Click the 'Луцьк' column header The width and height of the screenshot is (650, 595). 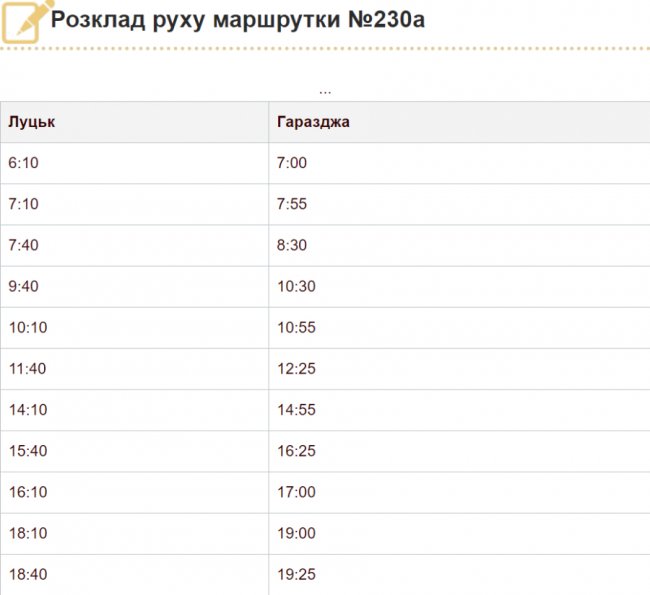pyautogui.click(x=31, y=122)
